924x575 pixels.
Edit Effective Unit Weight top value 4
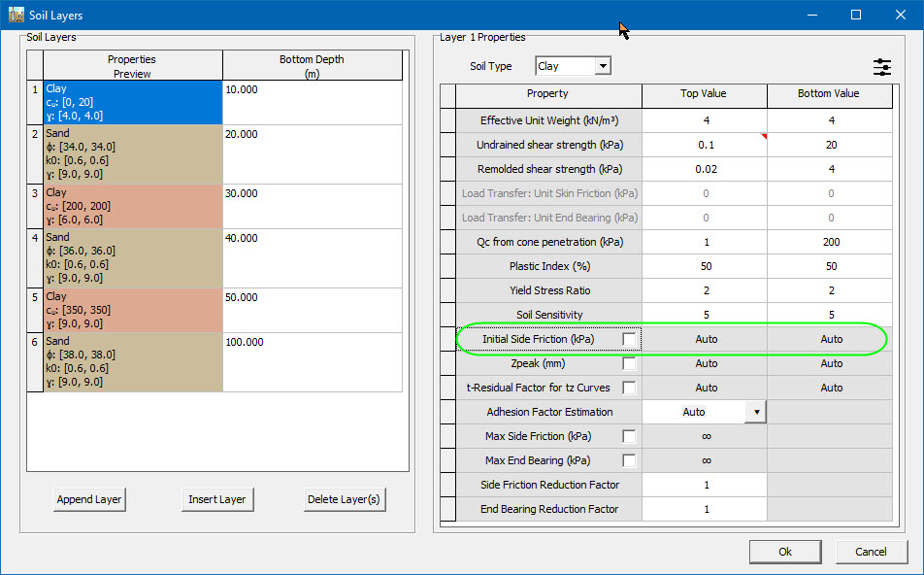705,120
